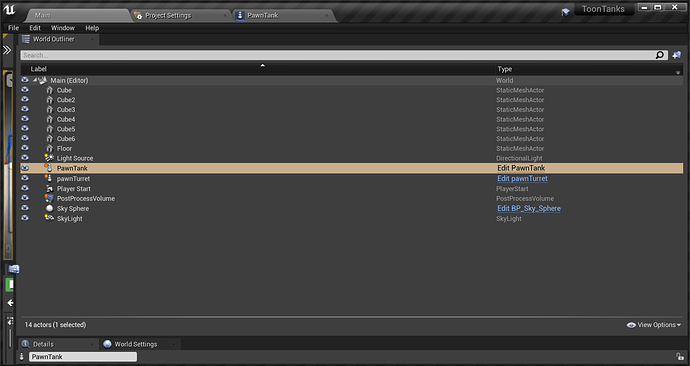The width and height of the screenshot is (690, 366).
Task: Hide the PawnTank actor
Action: click(25, 168)
